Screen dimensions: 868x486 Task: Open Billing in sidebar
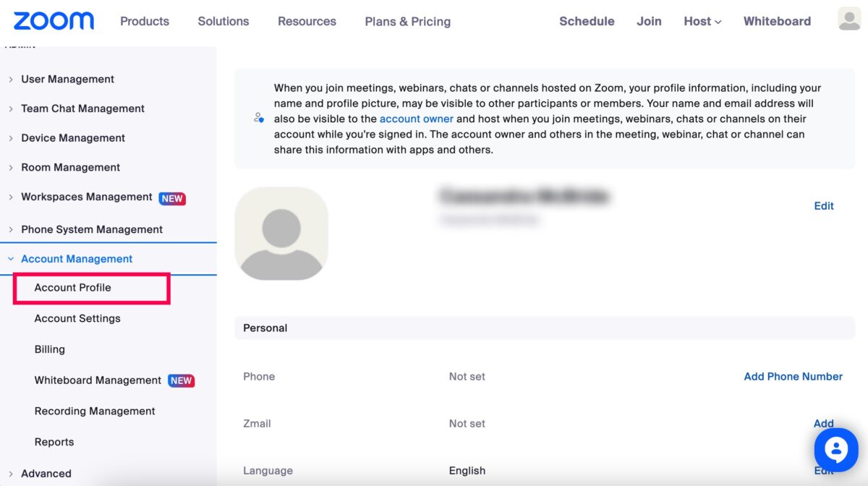[x=50, y=349]
